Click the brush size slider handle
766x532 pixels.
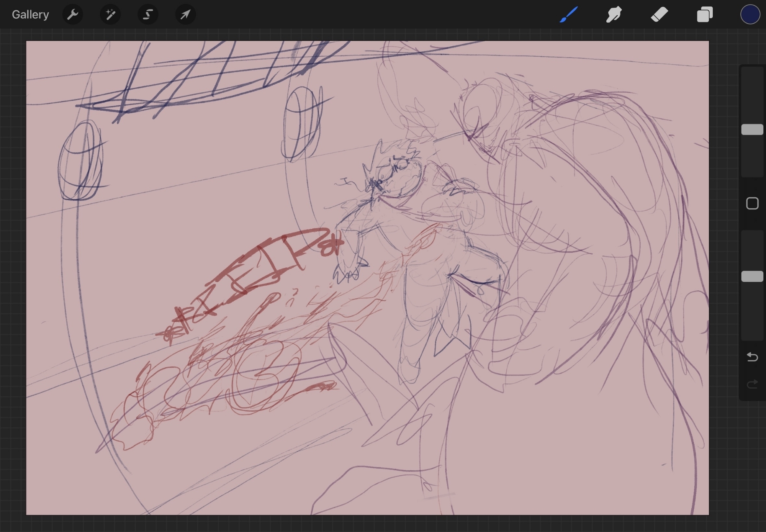pyautogui.click(x=752, y=129)
